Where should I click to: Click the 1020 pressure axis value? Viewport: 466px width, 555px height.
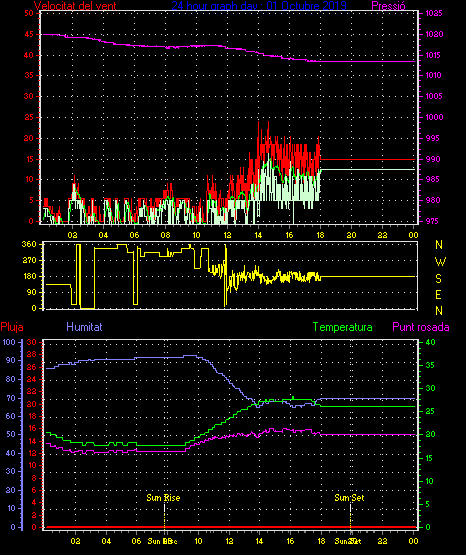[x=434, y=35]
